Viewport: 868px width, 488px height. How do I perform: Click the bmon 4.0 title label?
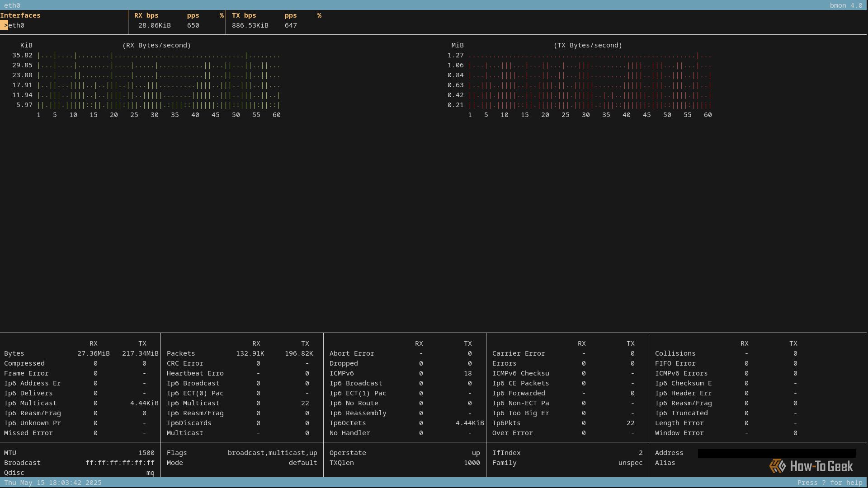pyautogui.click(x=845, y=5)
